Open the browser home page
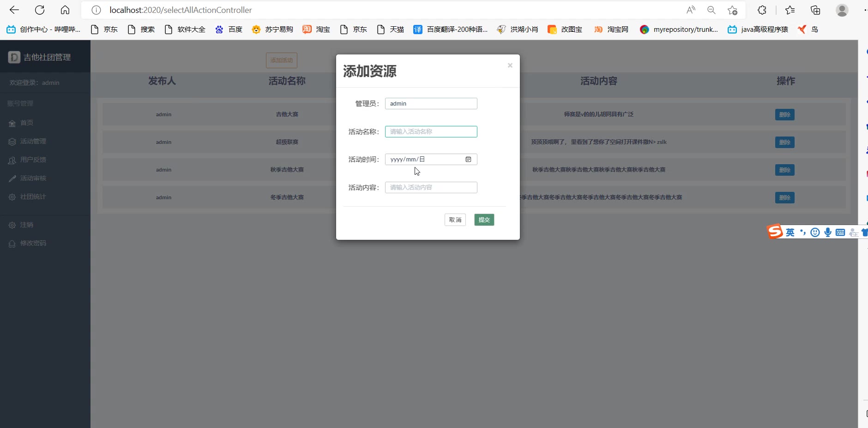Viewport: 868px width, 428px height. pyautogui.click(x=65, y=10)
